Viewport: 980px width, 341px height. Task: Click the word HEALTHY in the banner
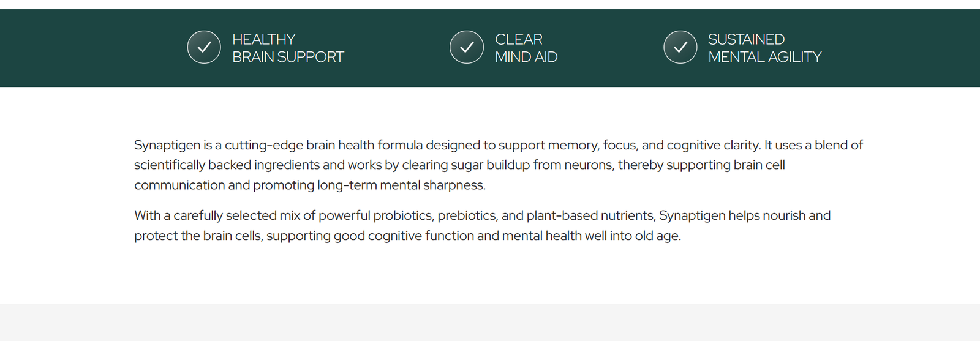[263, 39]
